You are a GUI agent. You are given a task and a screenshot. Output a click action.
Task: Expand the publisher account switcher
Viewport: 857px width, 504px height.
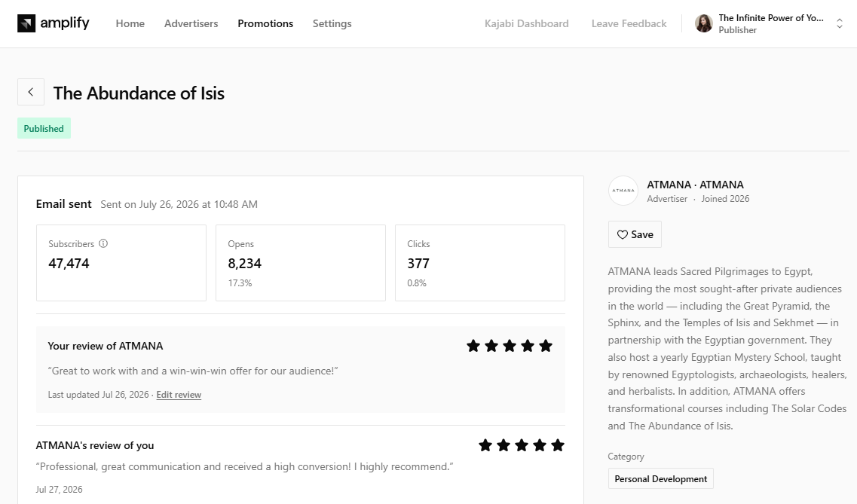(x=840, y=23)
